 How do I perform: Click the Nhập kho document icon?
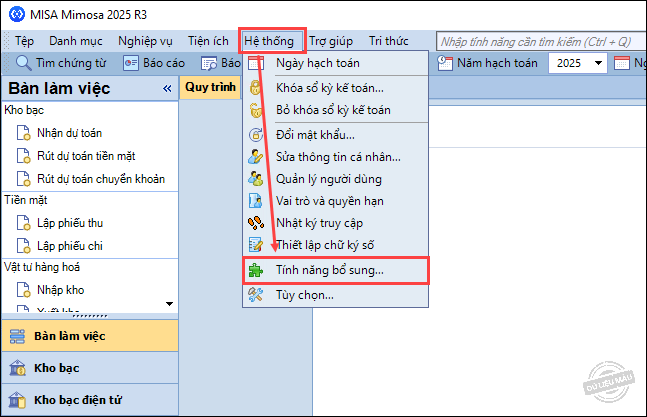(24, 290)
